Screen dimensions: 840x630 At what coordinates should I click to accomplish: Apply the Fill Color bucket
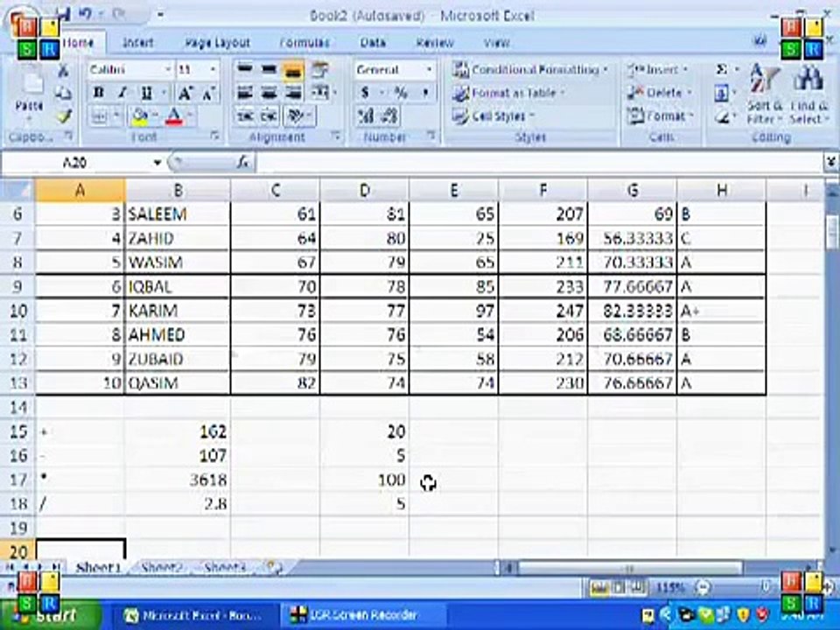(139, 115)
